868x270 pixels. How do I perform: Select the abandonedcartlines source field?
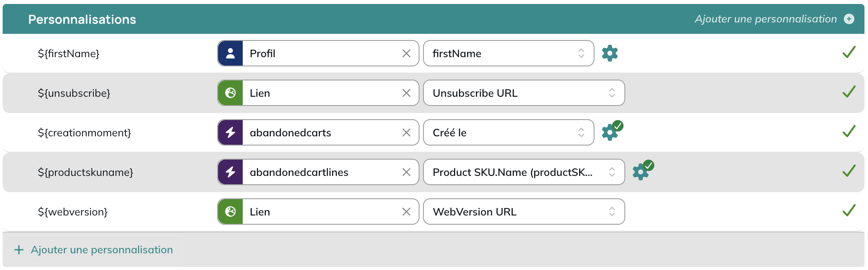click(318, 172)
